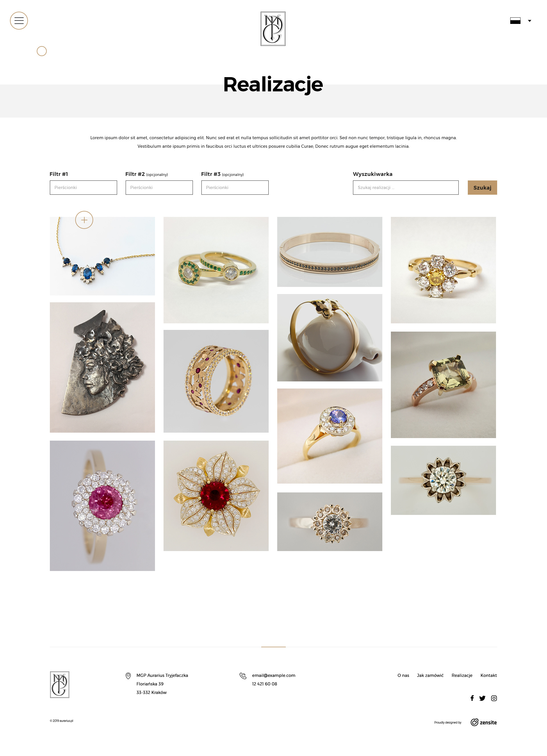547x756 pixels.
Task: Go to O nas footer link
Action: pos(403,675)
